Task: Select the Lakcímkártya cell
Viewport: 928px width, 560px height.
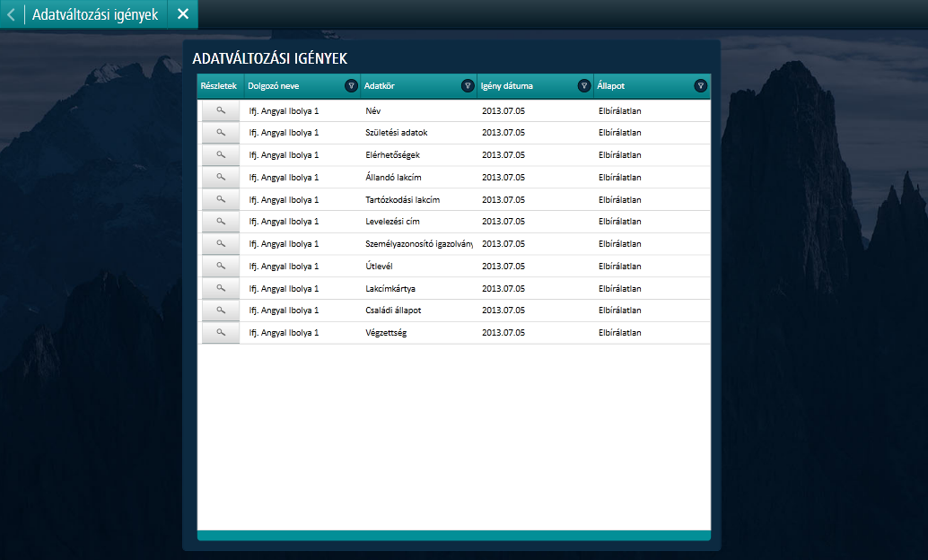Action: coord(390,288)
